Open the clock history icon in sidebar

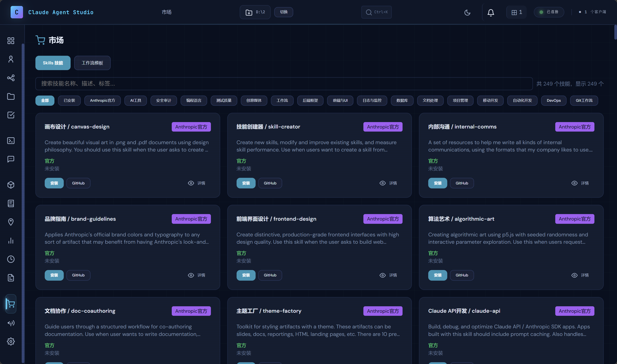tap(11, 259)
